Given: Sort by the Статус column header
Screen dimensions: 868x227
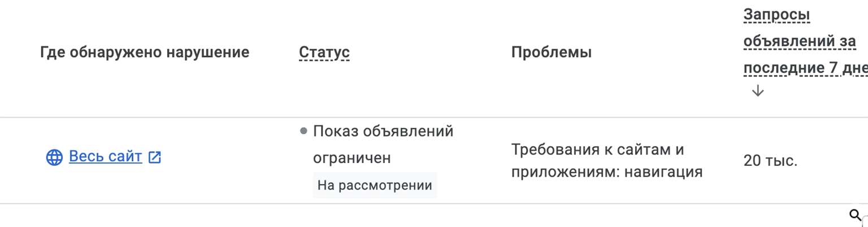Looking at the screenshot, I should 324,53.
